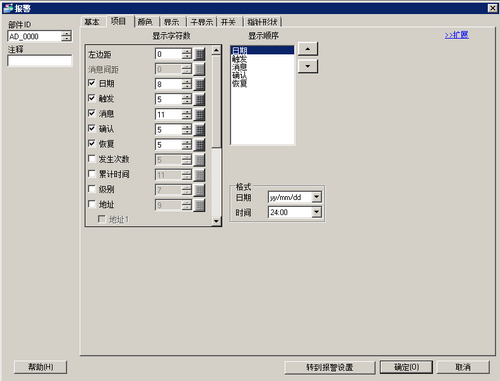
Task: Click the 确定(O) button
Action: [x=406, y=367]
